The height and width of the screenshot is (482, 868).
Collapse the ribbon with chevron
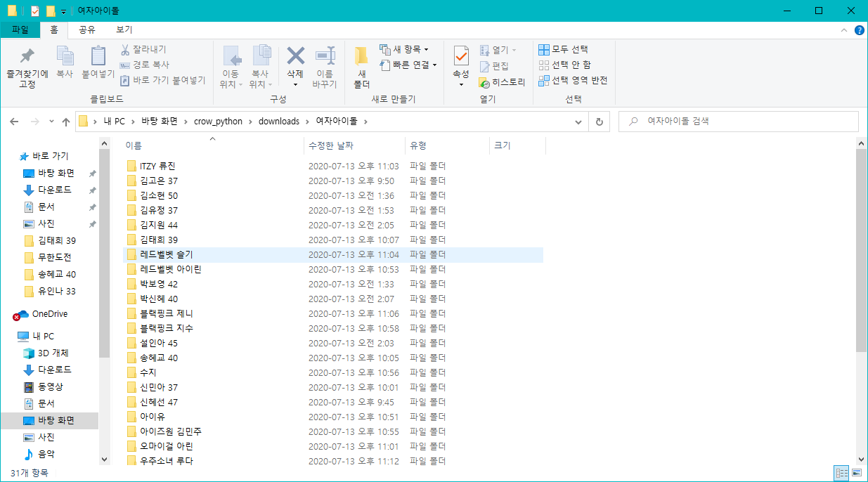[844, 30]
